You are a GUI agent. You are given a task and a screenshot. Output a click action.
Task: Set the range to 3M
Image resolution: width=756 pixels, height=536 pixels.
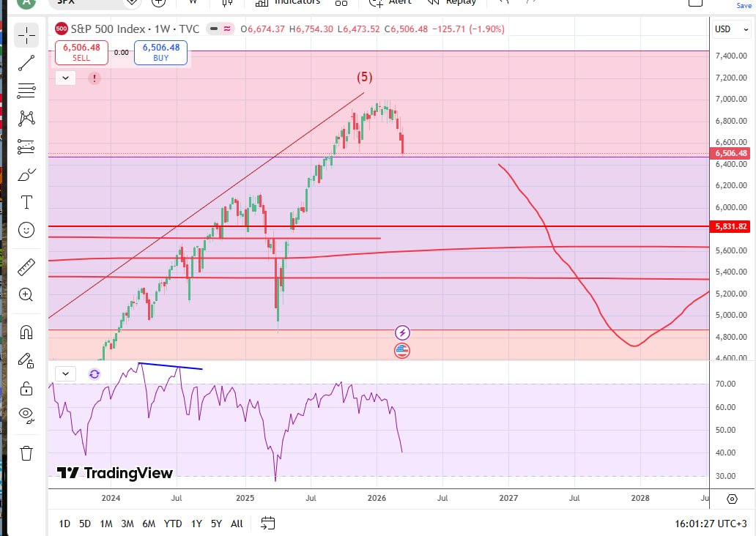point(127,524)
